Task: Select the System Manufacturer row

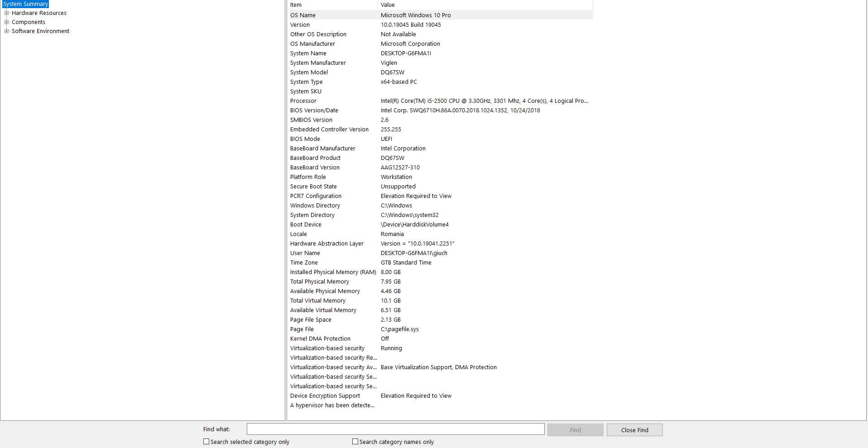Action: tap(441, 63)
